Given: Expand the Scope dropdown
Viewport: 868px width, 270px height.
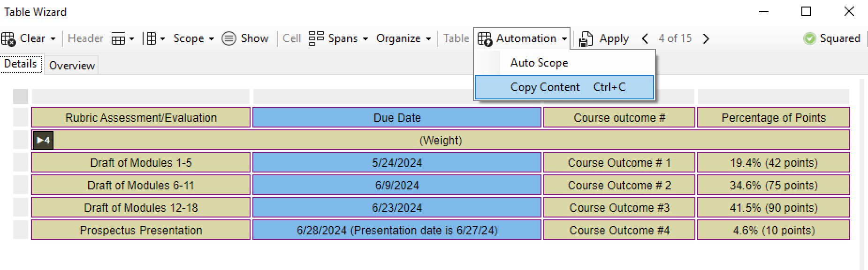Looking at the screenshot, I should [x=193, y=39].
